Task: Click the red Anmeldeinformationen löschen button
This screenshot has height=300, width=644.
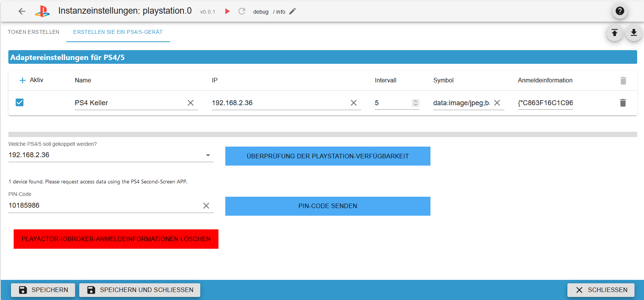Action: (116, 239)
